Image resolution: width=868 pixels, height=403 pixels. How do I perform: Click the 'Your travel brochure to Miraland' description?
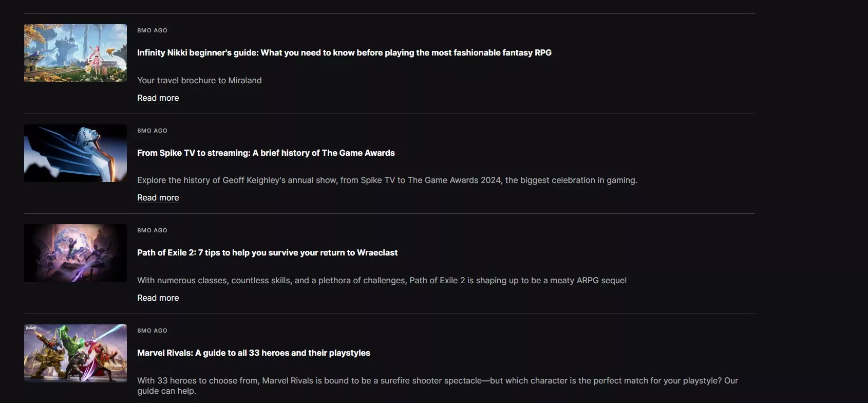(x=199, y=80)
